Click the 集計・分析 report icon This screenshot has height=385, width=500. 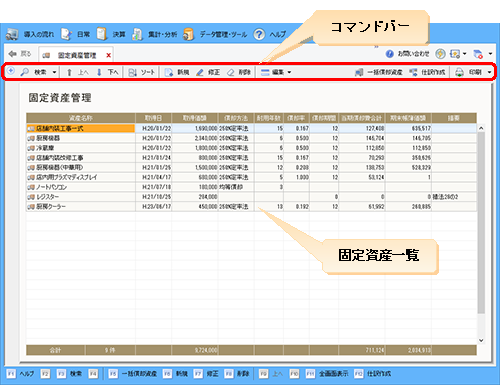tap(137, 34)
